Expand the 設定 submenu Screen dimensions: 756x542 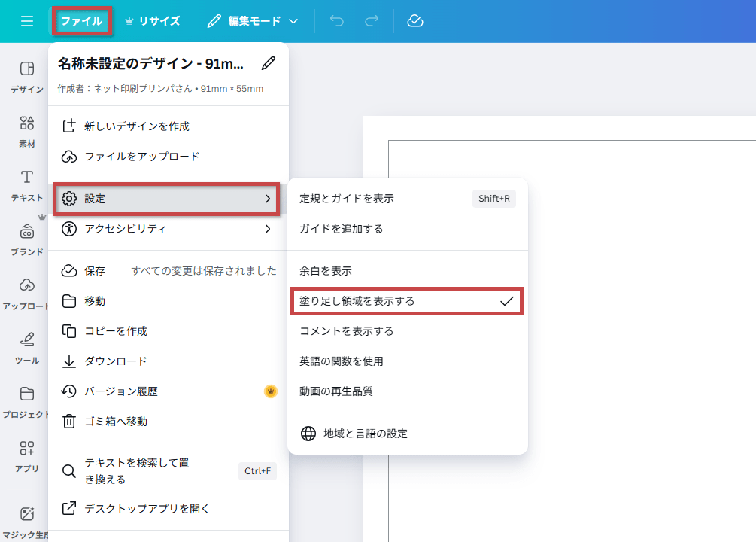(167, 199)
